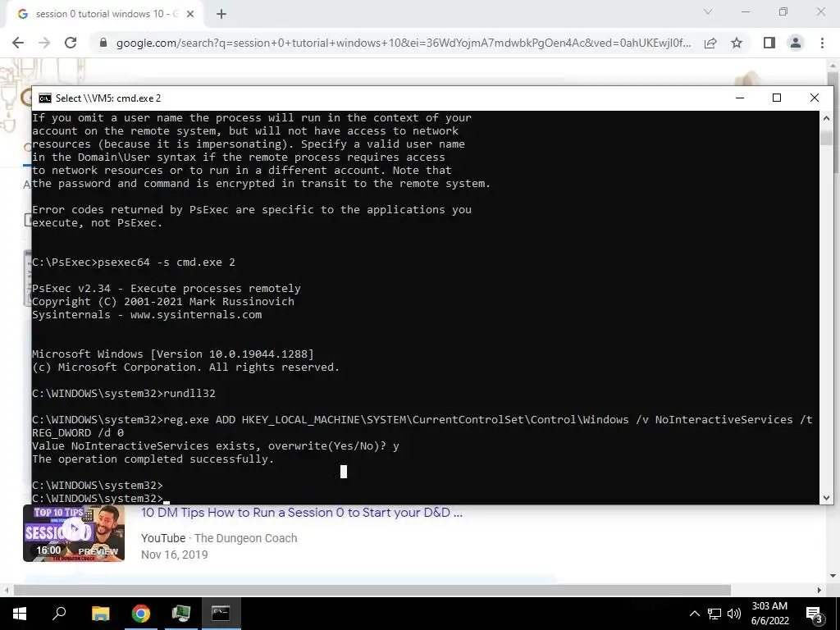Viewport: 840px width, 630px height.
Task: Show hidden system tray icons
Action: [694, 614]
